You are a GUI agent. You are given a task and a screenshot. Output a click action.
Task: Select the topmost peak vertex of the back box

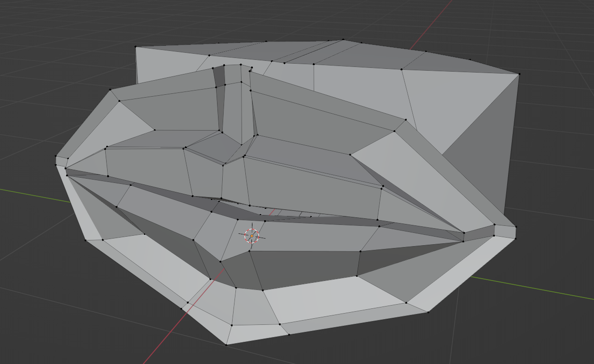tap(343, 40)
